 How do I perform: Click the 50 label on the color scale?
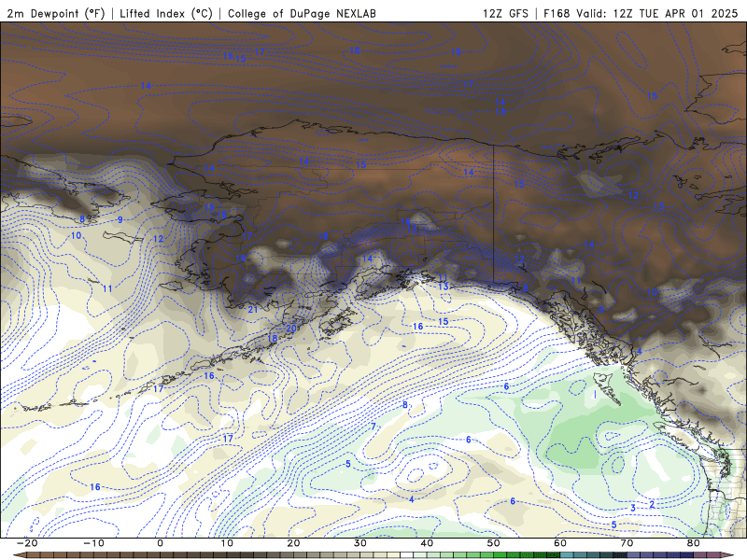point(494,543)
